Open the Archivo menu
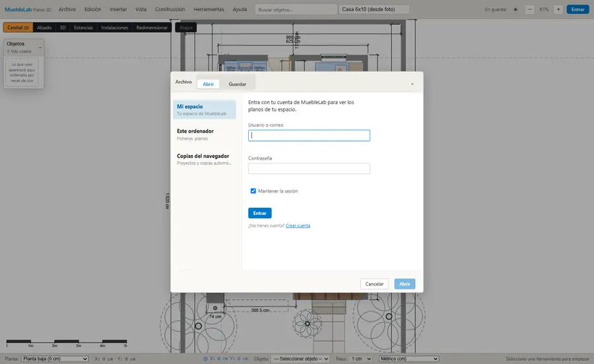Image resolution: width=594 pixels, height=364 pixels. (x=67, y=9)
